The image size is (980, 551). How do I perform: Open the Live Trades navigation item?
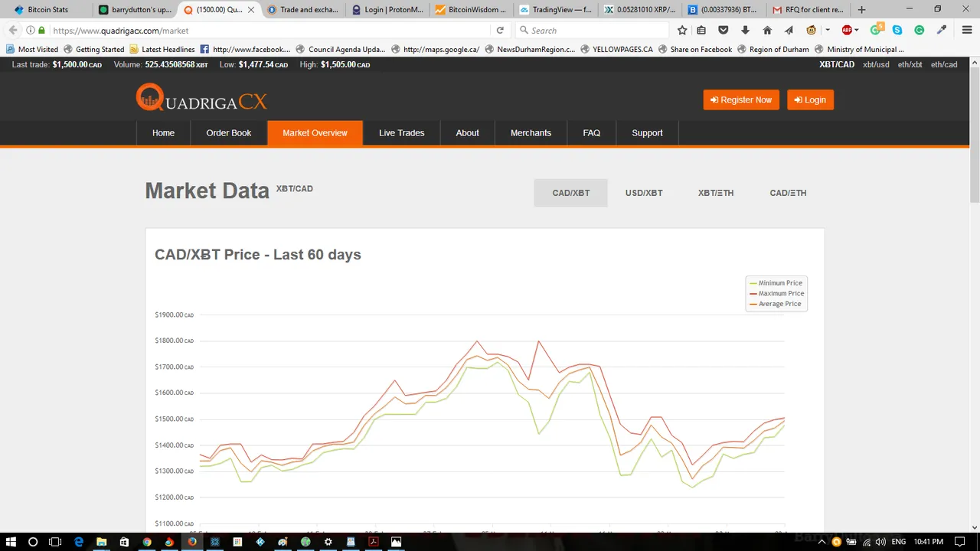click(401, 133)
